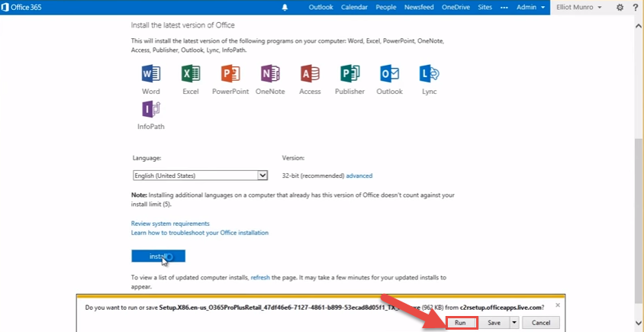Viewport: 644px width, 332px height.
Task: Open troubleshoot Office installation link
Action: 200,233
